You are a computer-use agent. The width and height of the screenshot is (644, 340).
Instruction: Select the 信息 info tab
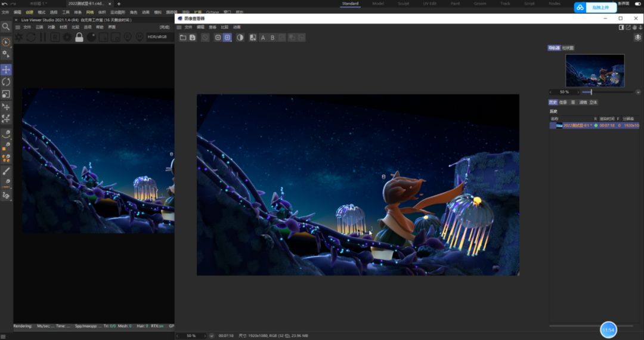563,102
